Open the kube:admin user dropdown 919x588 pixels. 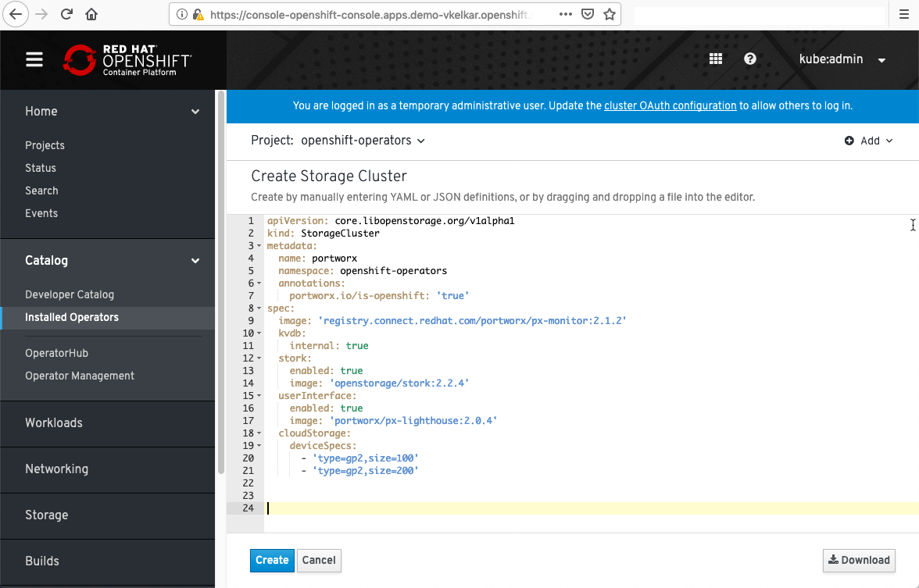point(842,59)
